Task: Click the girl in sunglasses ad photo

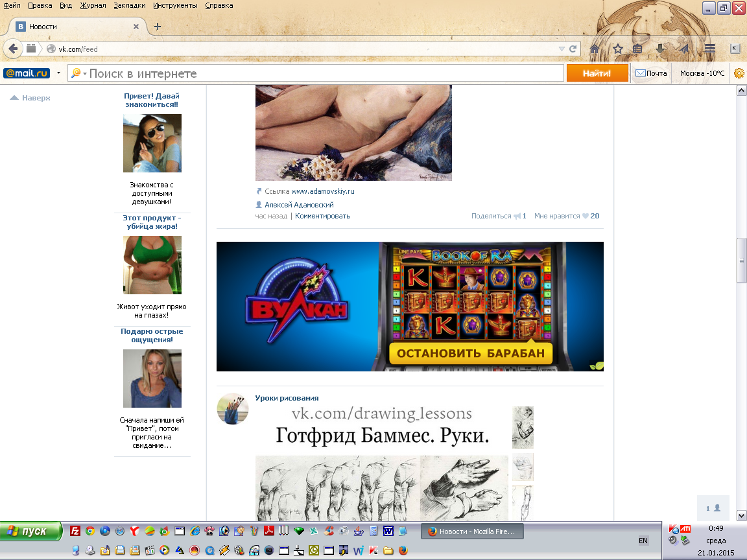Action: tap(152, 143)
